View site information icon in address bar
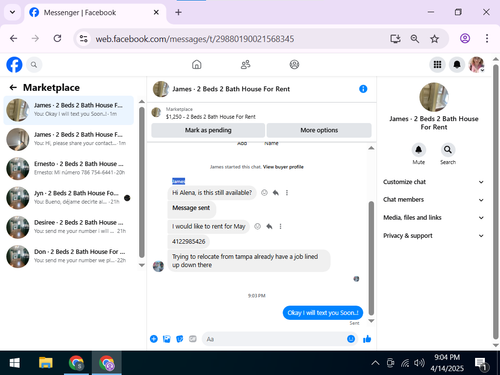The image size is (500, 375). (x=84, y=39)
